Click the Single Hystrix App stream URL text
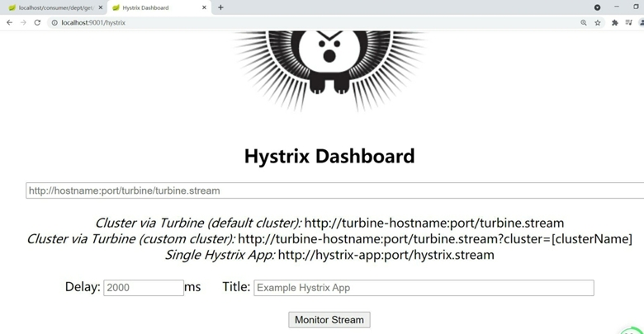The height and width of the screenshot is (334, 644). pyautogui.click(x=386, y=255)
